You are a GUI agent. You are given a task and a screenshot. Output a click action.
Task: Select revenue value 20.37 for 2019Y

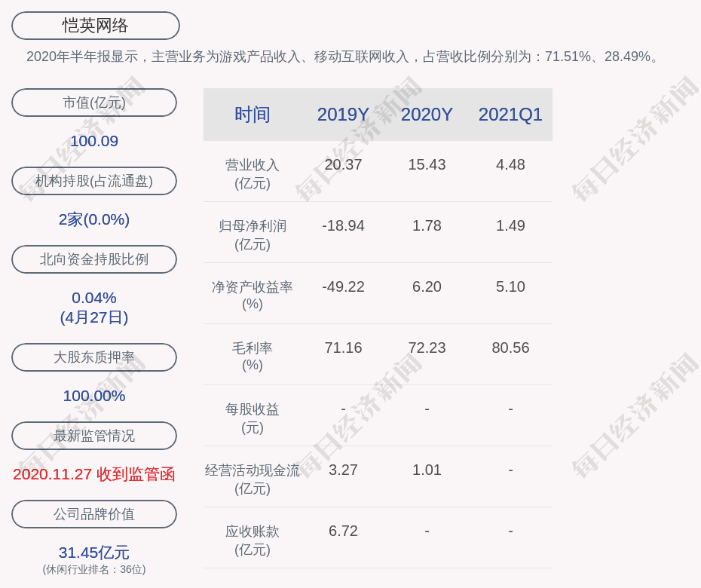[344, 164]
